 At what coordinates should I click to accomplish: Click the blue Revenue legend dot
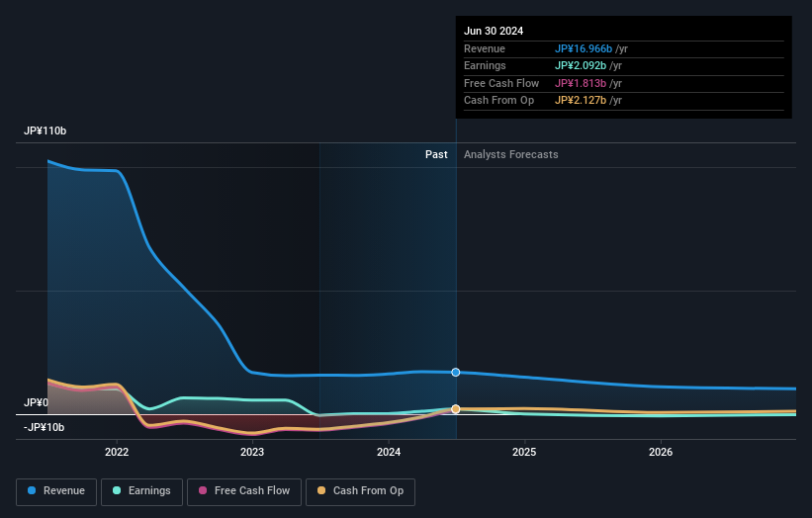point(32,490)
